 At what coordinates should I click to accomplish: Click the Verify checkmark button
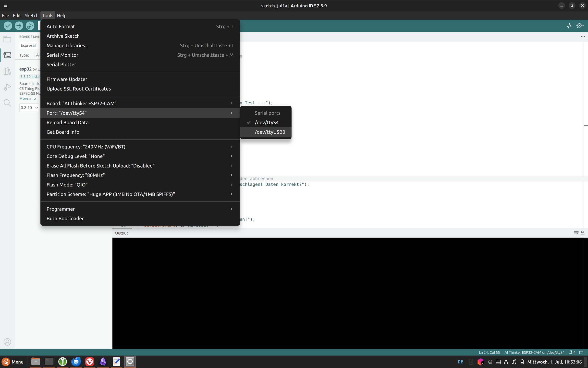pos(8,26)
